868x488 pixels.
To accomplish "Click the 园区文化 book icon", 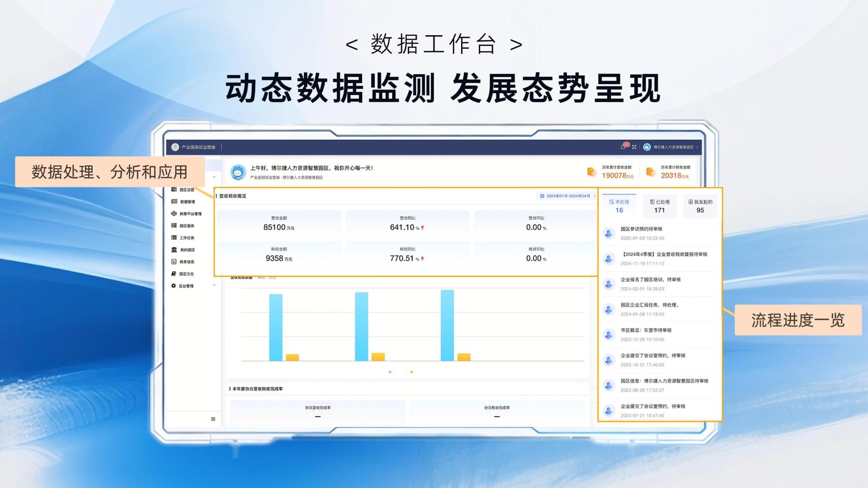I will pyautogui.click(x=174, y=274).
